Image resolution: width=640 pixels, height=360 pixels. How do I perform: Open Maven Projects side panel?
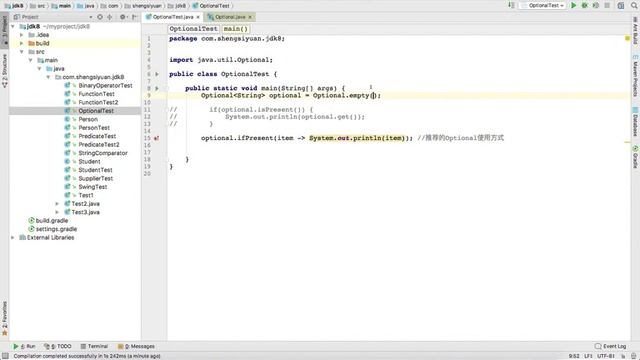tap(635, 76)
